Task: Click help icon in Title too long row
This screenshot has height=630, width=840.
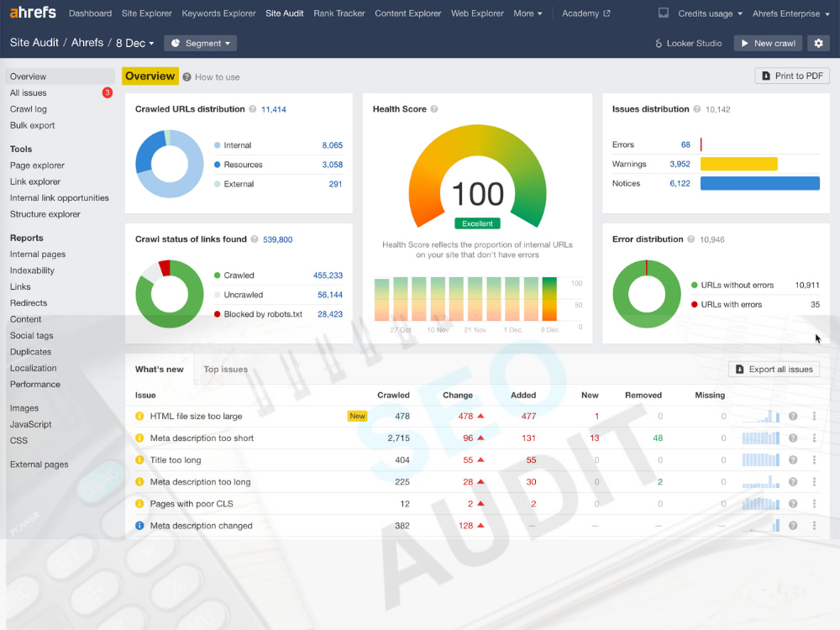Action: (793, 460)
